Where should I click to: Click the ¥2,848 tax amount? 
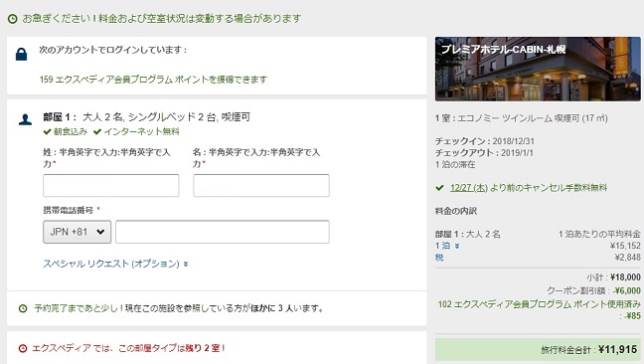coord(627,258)
